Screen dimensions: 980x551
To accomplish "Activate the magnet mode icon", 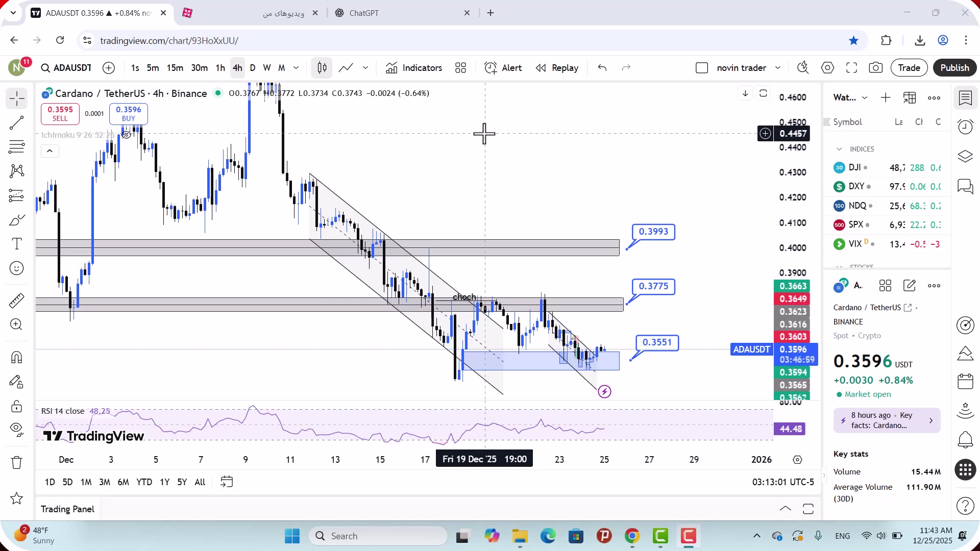I will click(16, 357).
